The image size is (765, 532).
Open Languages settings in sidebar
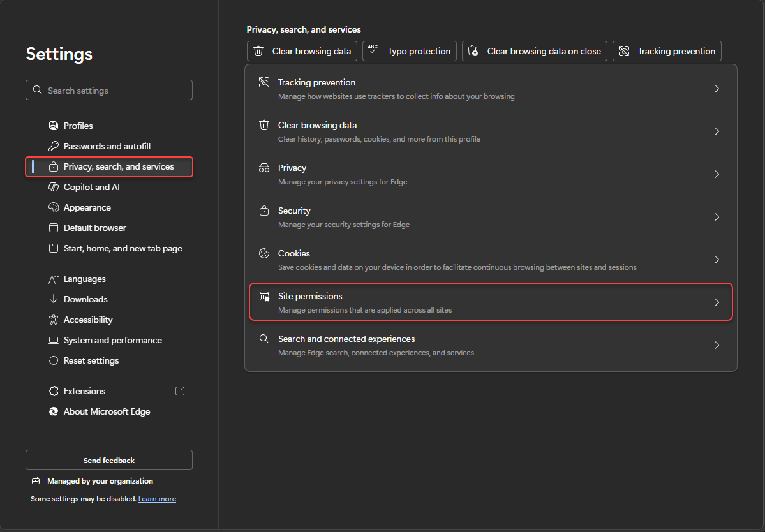click(109, 279)
